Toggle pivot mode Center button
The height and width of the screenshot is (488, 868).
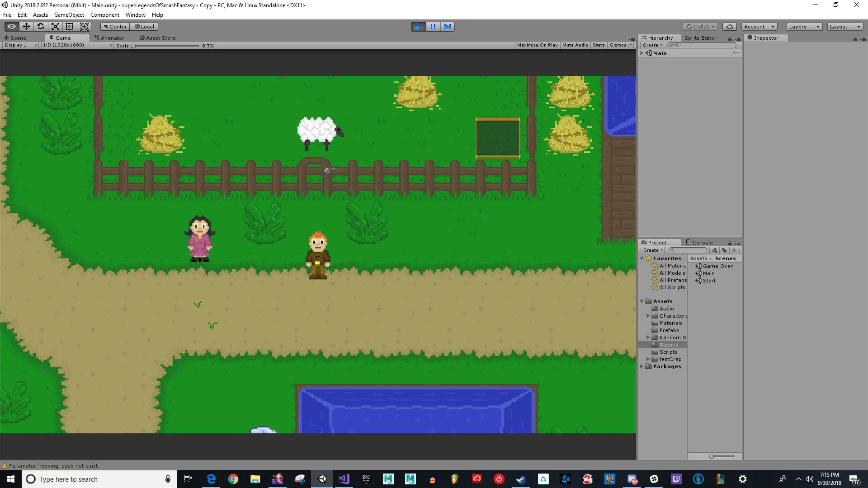(x=115, y=27)
